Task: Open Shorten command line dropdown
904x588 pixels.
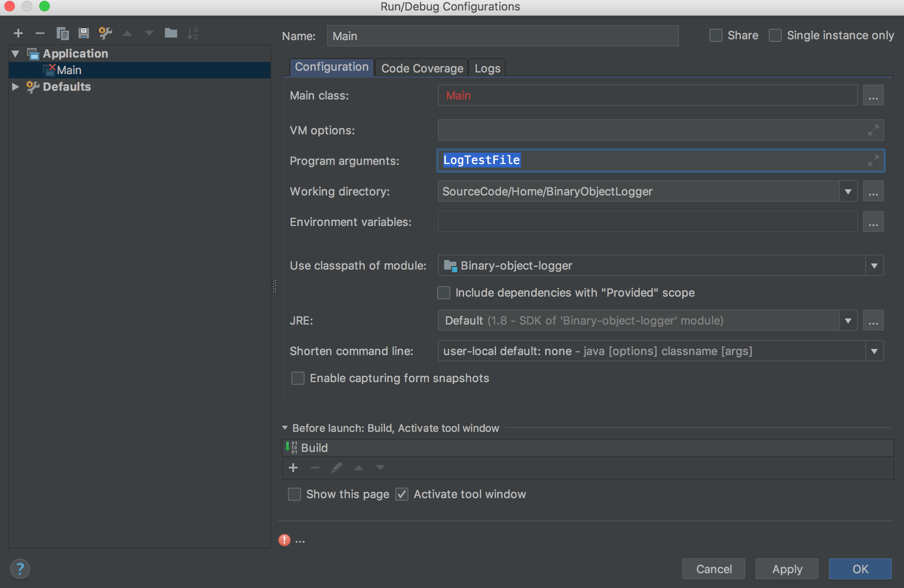Action: (874, 351)
